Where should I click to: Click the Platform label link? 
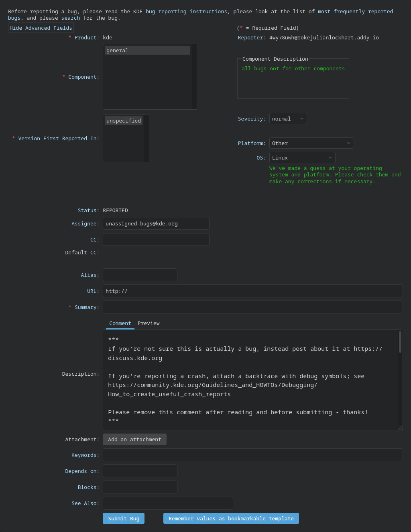pyautogui.click(x=251, y=143)
